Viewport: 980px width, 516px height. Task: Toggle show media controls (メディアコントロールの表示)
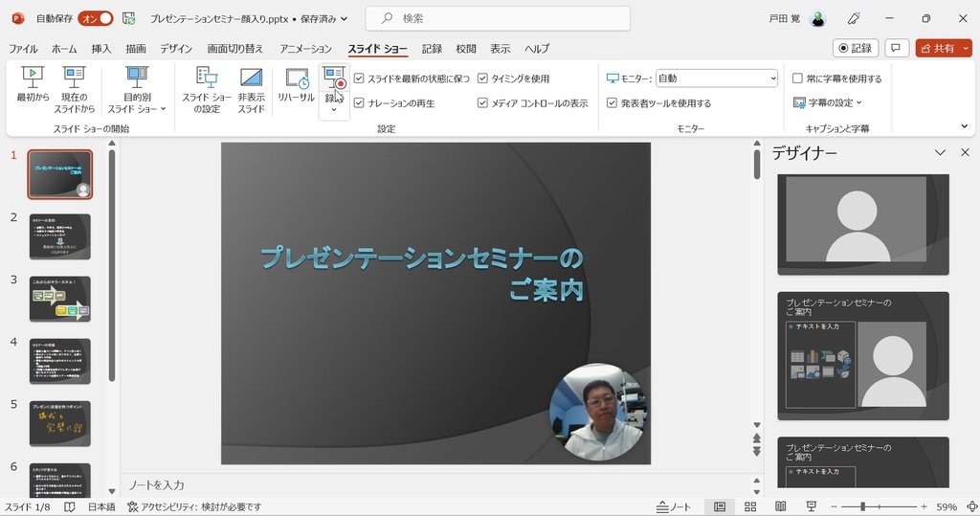(x=532, y=102)
